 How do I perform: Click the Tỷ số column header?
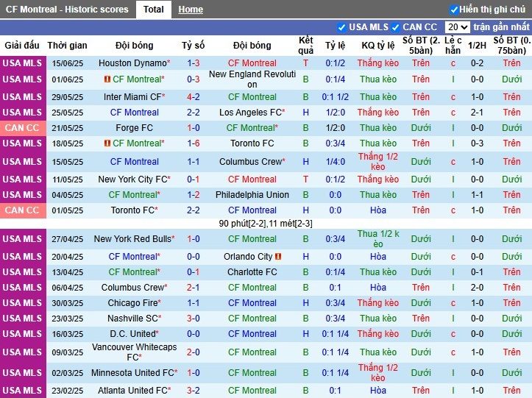(x=194, y=46)
